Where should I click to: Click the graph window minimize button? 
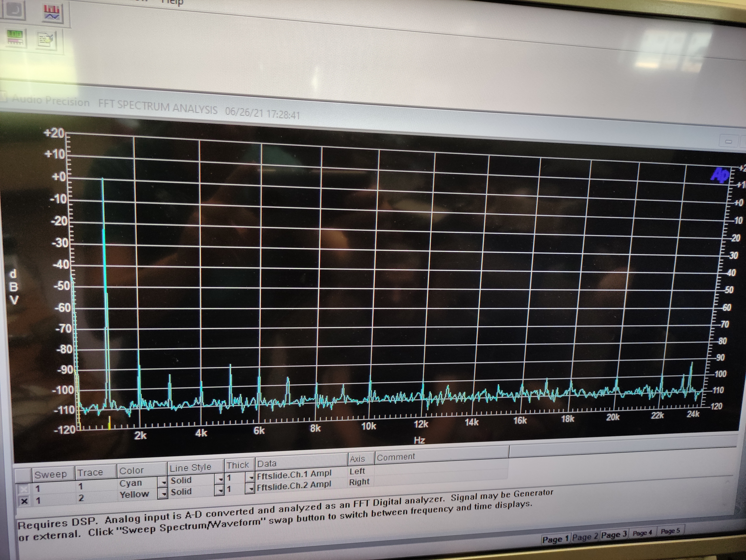tap(728, 141)
